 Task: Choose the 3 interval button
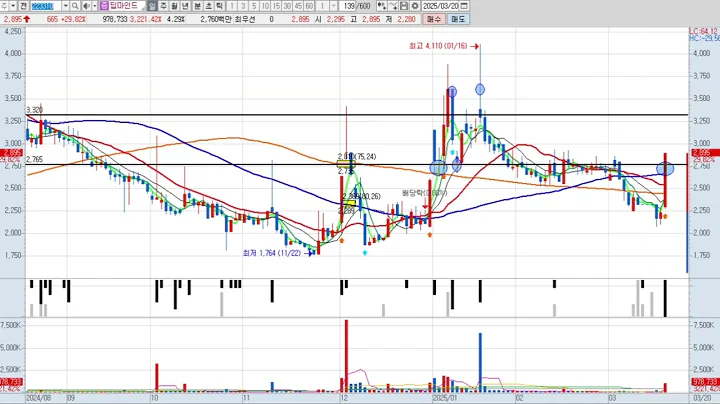243,6
